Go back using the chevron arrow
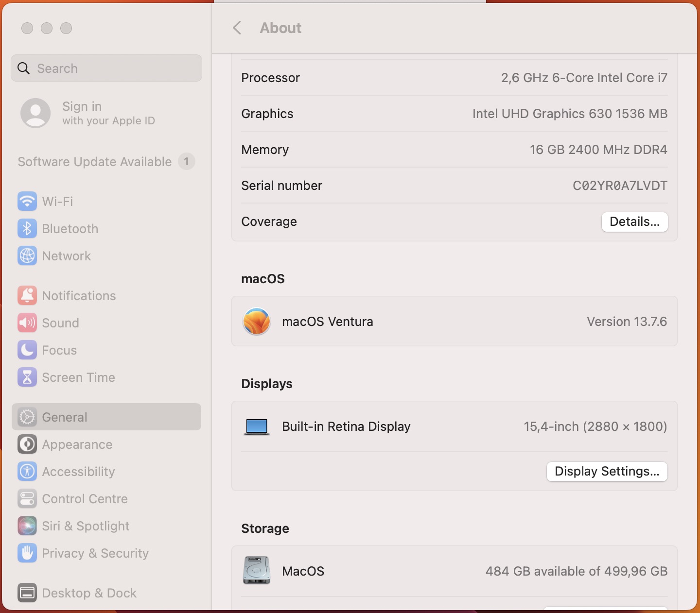Screen dimensions: 700x613 tap(237, 28)
